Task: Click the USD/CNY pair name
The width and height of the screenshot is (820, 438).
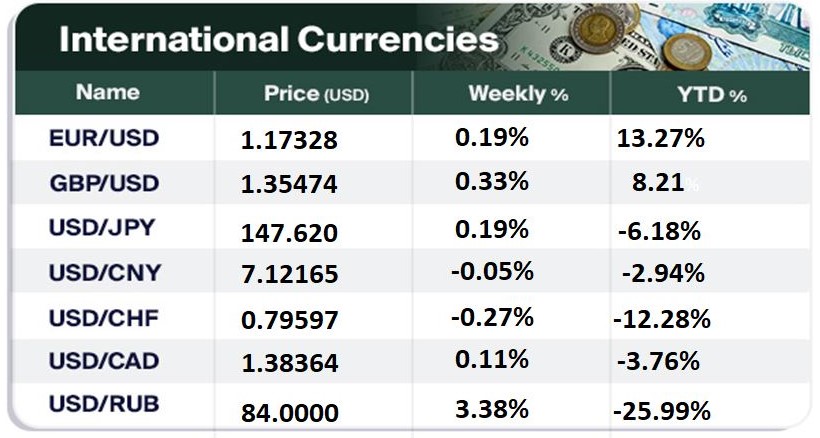Action: coord(103,272)
